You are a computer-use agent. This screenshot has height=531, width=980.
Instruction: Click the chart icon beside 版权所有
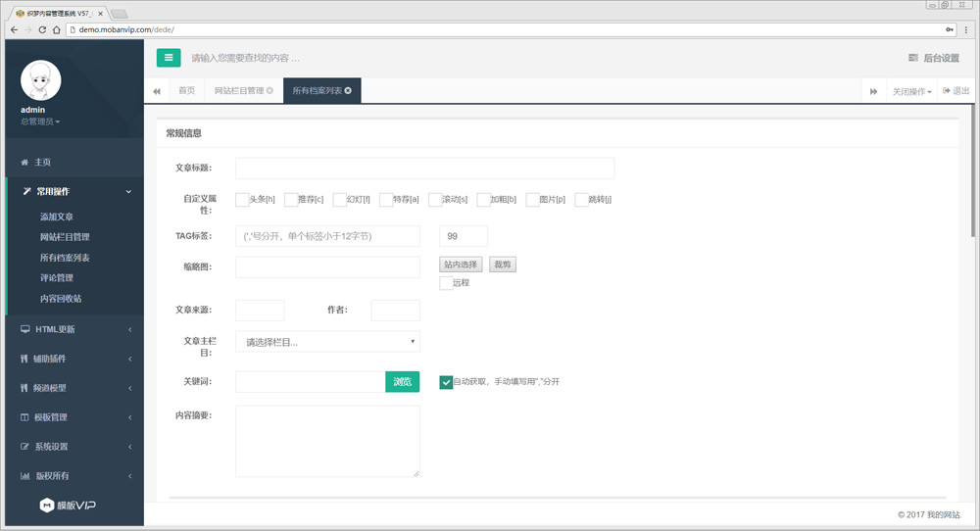pyautogui.click(x=25, y=476)
